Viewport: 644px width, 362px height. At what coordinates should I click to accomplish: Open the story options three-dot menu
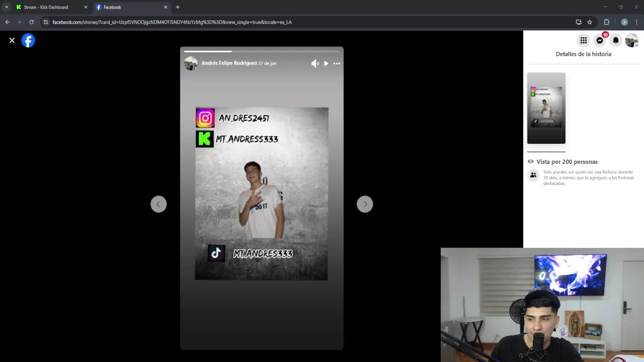click(337, 63)
